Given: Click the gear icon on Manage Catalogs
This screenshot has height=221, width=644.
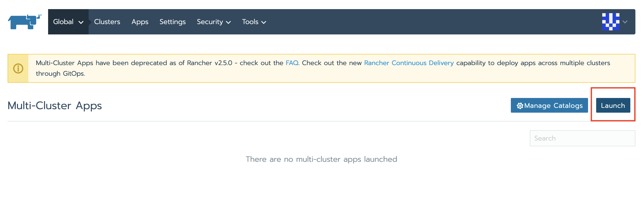Looking at the screenshot, I should coord(520,106).
